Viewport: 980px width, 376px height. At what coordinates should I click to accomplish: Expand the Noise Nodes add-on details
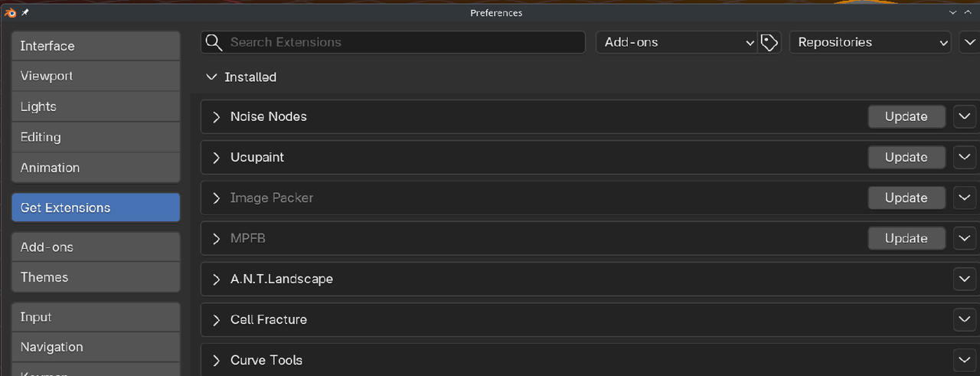pos(217,116)
